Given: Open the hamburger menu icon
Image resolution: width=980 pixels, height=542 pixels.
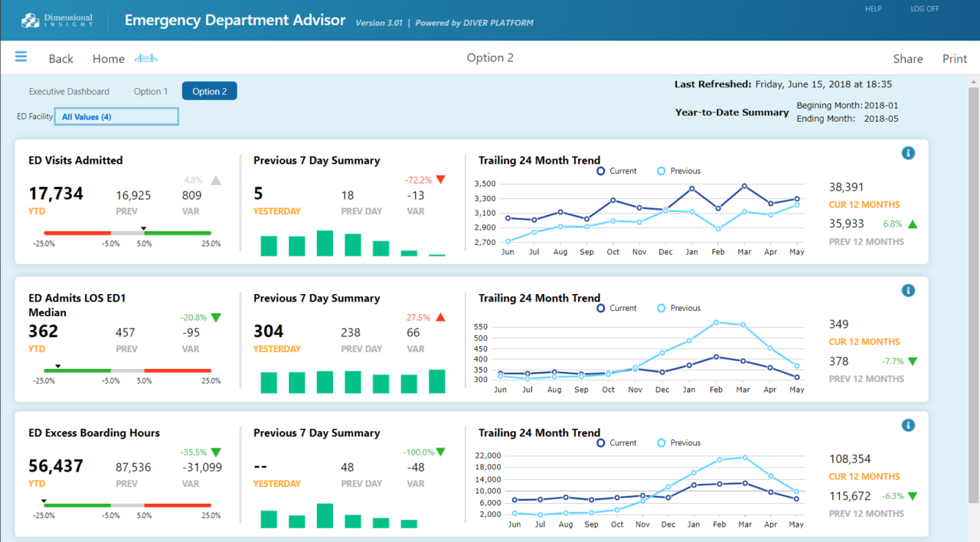Looking at the screenshot, I should point(21,57).
